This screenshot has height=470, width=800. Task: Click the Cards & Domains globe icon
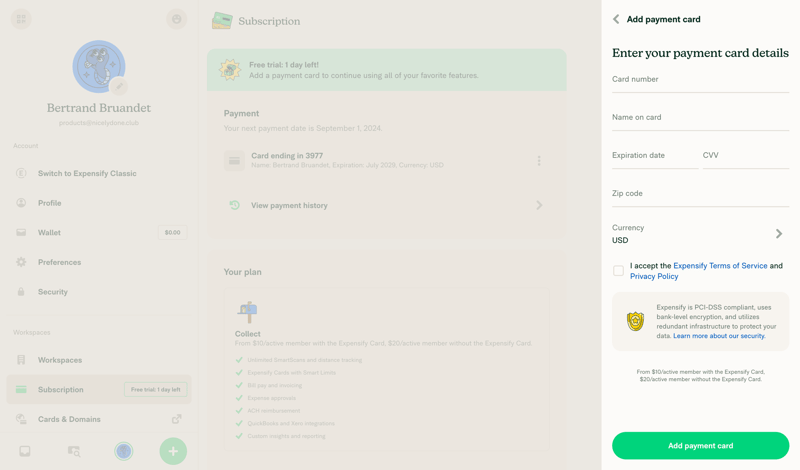point(21,419)
